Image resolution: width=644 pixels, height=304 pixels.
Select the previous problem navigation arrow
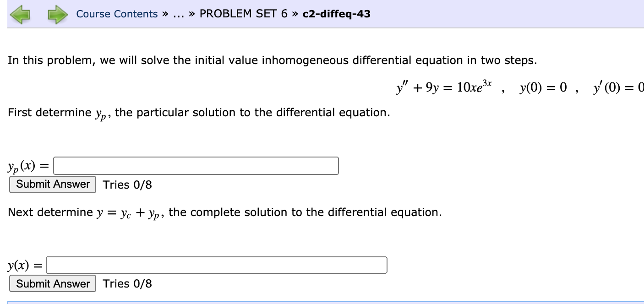(21, 14)
